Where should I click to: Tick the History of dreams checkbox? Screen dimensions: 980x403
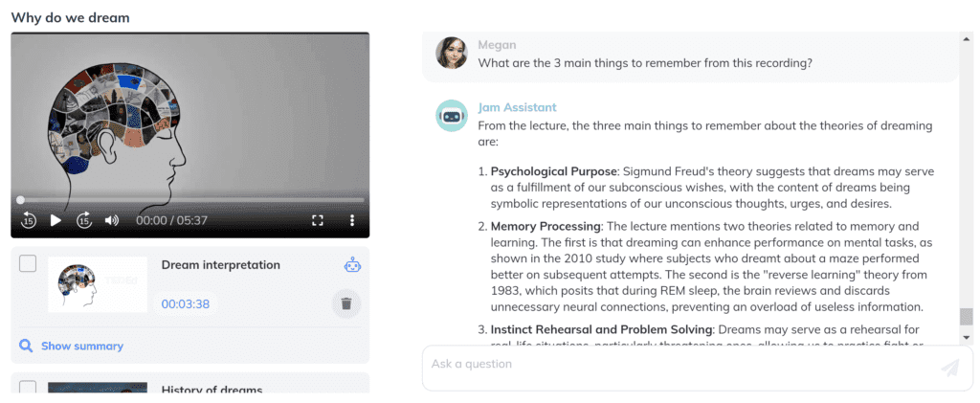pos(28,388)
